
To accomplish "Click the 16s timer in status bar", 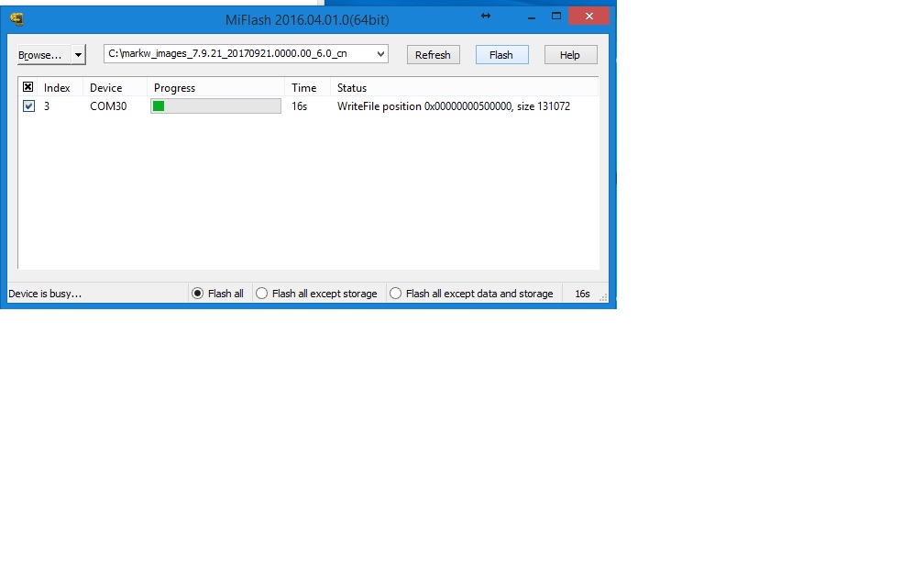I will click(582, 294).
